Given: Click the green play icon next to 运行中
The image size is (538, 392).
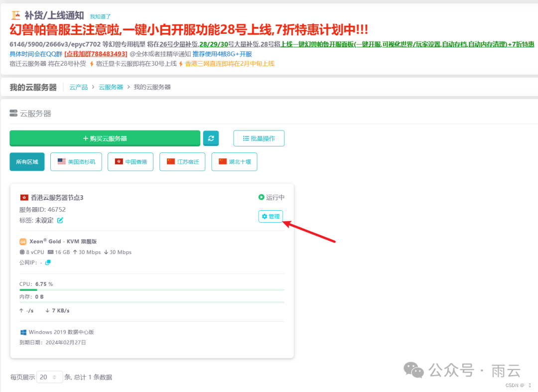Looking at the screenshot, I should 261,197.
